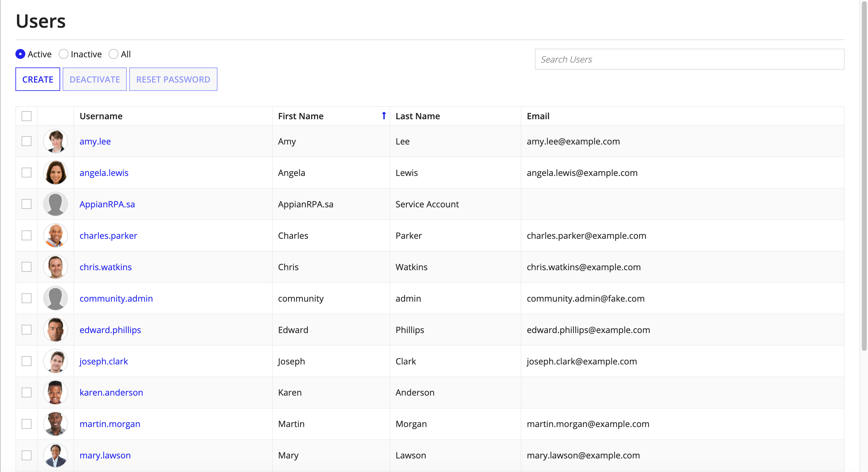868x472 pixels.
Task: Click the joseph.clark profile picture icon
Action: pyautogui.click(x=56, y=361)
